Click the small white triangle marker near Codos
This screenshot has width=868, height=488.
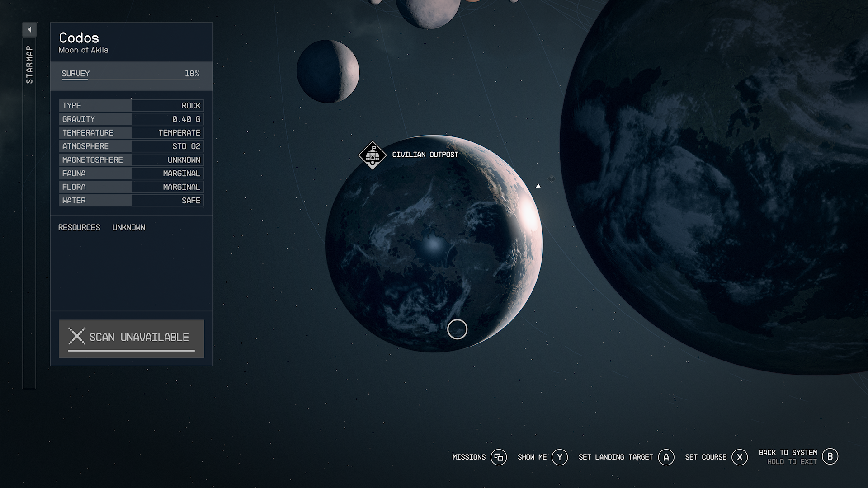(x=538, y=186)
